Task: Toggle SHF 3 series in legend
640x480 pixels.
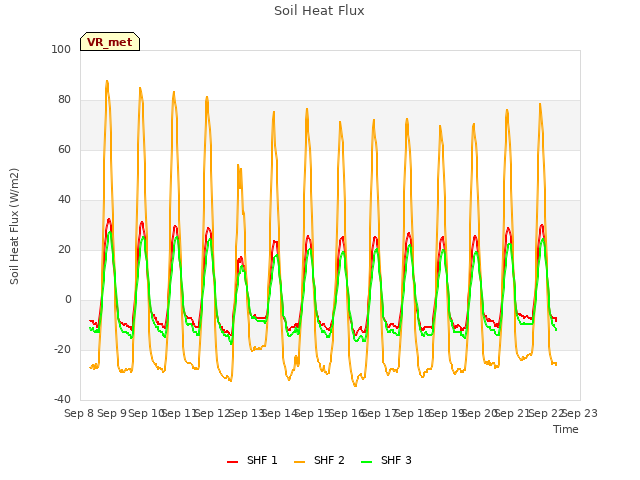Action: click(387, 460)
